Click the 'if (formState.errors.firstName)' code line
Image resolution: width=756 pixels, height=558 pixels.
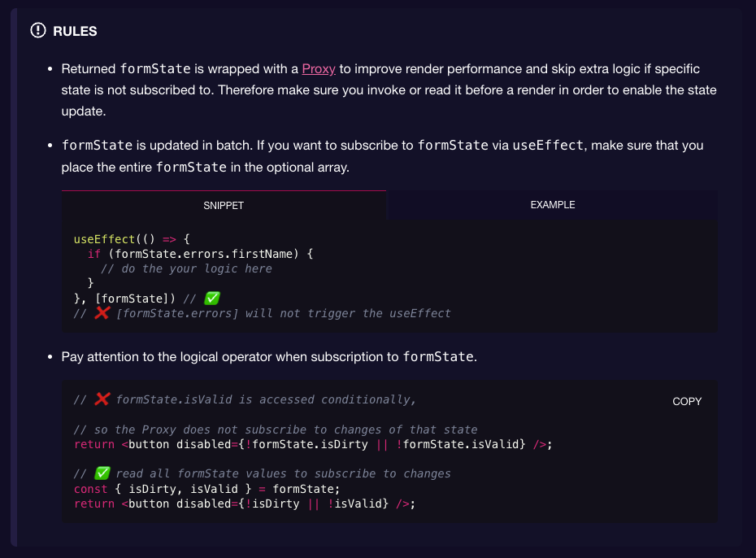point(200,254)
